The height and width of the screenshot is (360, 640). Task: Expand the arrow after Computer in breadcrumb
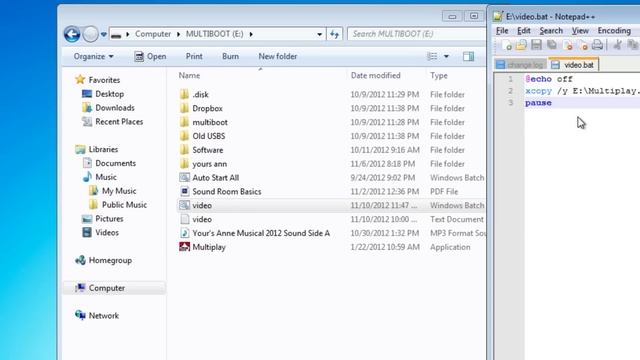tap(178, 34)
